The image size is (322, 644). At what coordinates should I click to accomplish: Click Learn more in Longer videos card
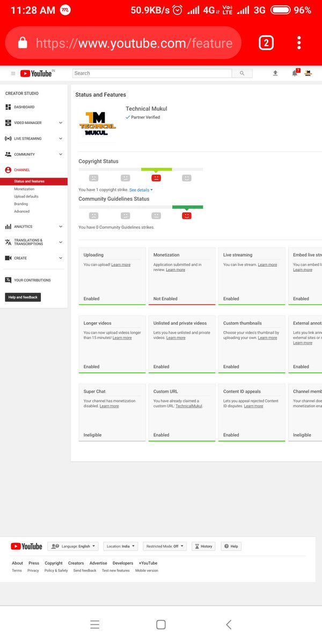[122, 338]
